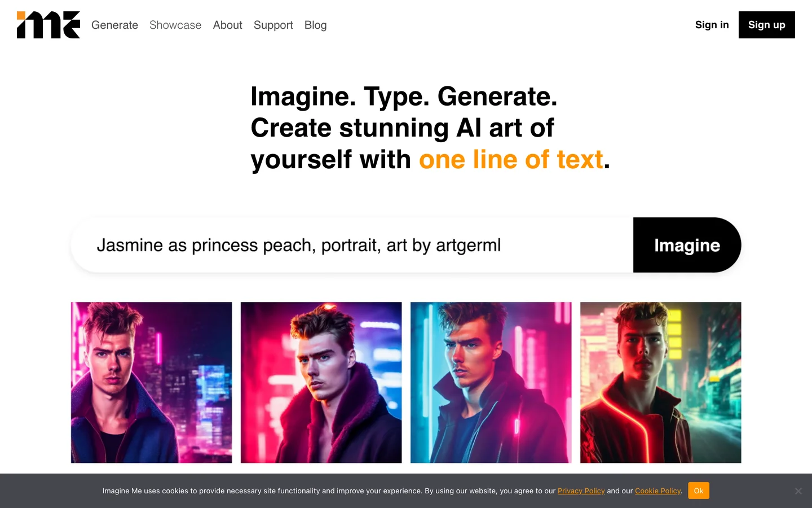Dismiss cookie banner with the X icon
This screenshot has height=508, width=812.
pyautogui.click(x=798, y=491)
